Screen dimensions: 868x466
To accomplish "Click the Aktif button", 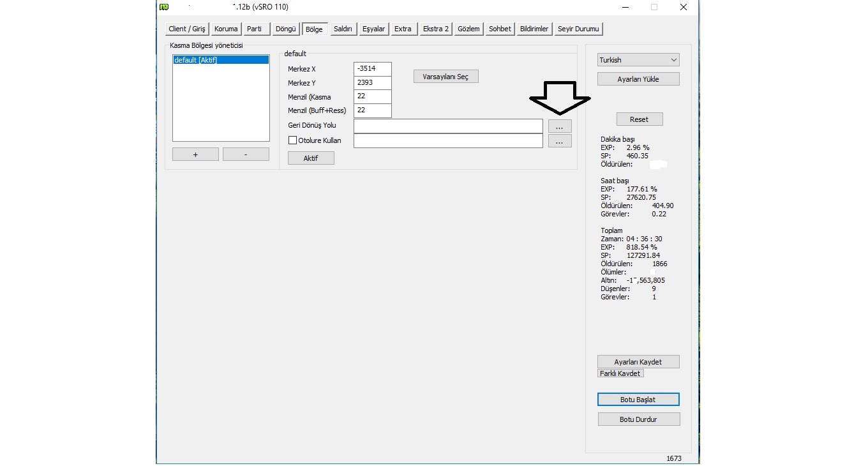I will pyautogui.click(x=311, y=158).
